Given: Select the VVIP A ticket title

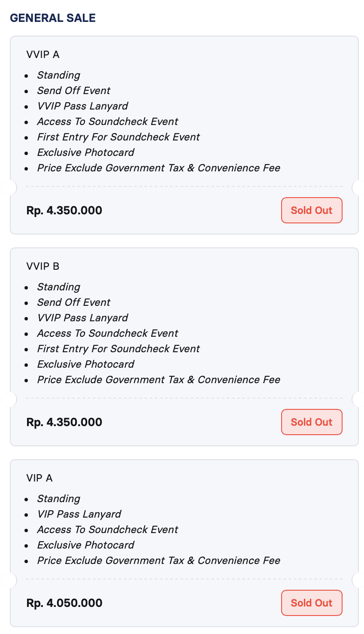Looking at the screenshot, I should tap(43, 55).
